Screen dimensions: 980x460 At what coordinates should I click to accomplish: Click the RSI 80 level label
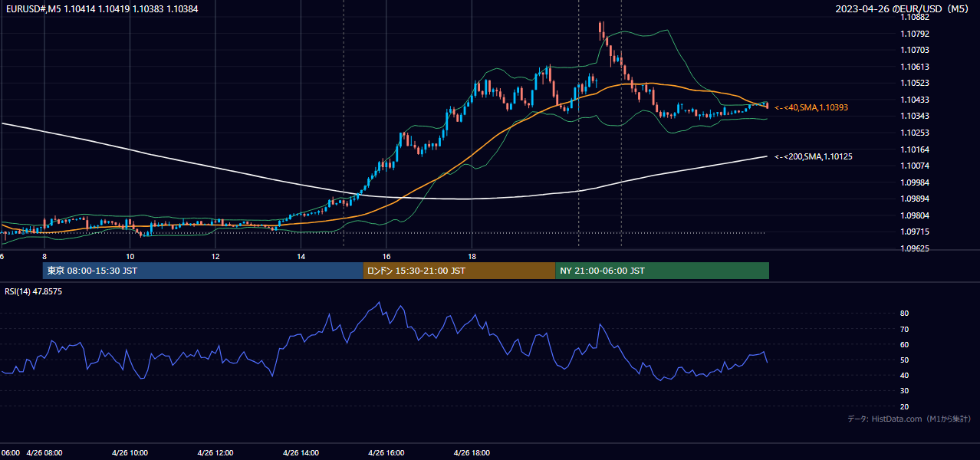[x=904, y=314]
